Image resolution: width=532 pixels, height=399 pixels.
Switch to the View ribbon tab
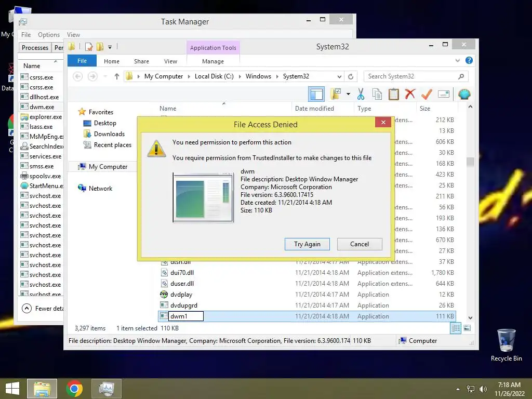[170, 61]
